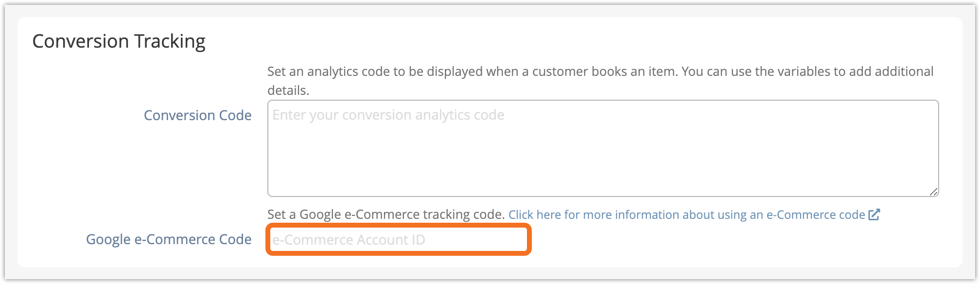Image resolution: width=980 pixels, height=284 pixels.
Task: Click the Conversion Code textarea resize handle
Action: (933, 192)
